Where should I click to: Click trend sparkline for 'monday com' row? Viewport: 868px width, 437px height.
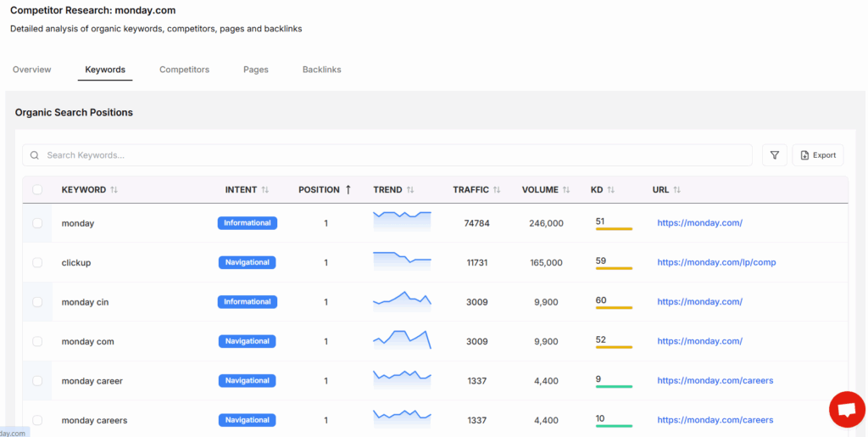coord(402,339)
